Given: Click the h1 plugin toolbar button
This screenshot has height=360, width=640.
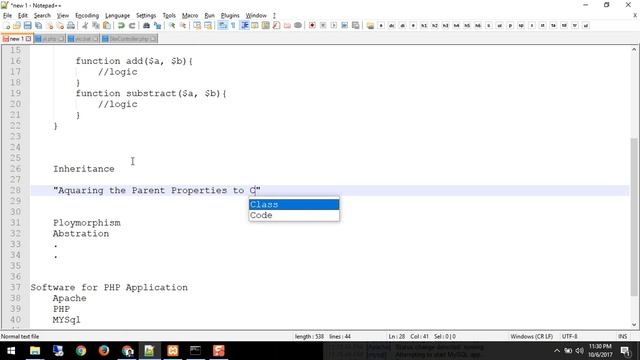Looking at the screenshot, I should point(424,26).
